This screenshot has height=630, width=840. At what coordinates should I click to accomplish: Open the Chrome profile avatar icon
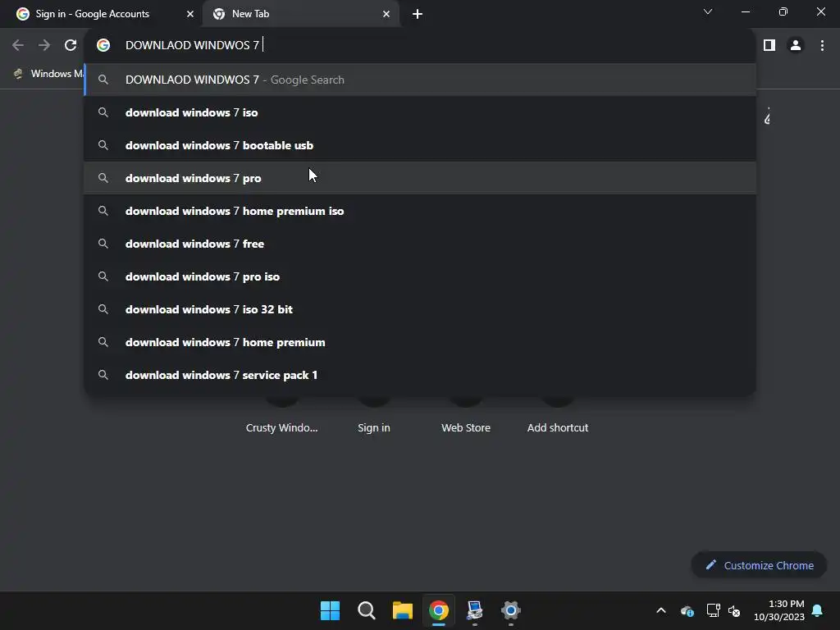796,45
